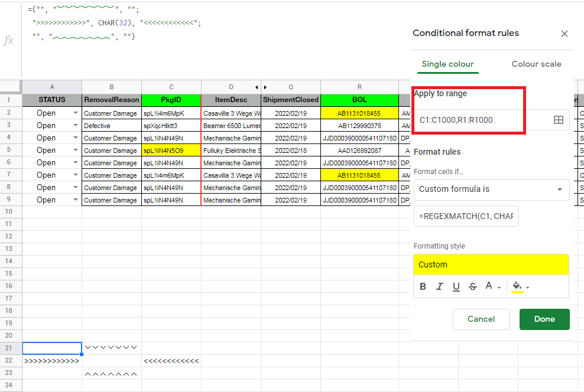Image resolution: width=584 pixels, height=392 pixels.
Task: Select Fulluky Elektrische cell
Action: [x=231, y=151]
